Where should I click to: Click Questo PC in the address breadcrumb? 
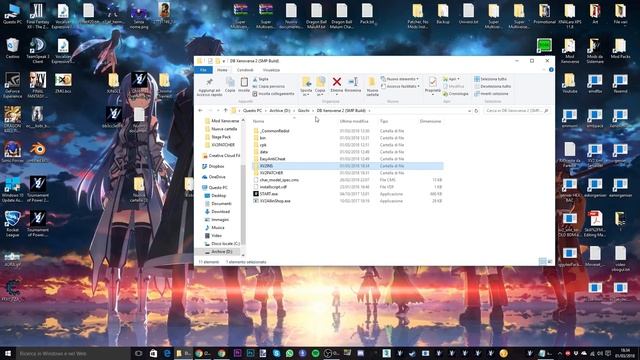point(252,111)
